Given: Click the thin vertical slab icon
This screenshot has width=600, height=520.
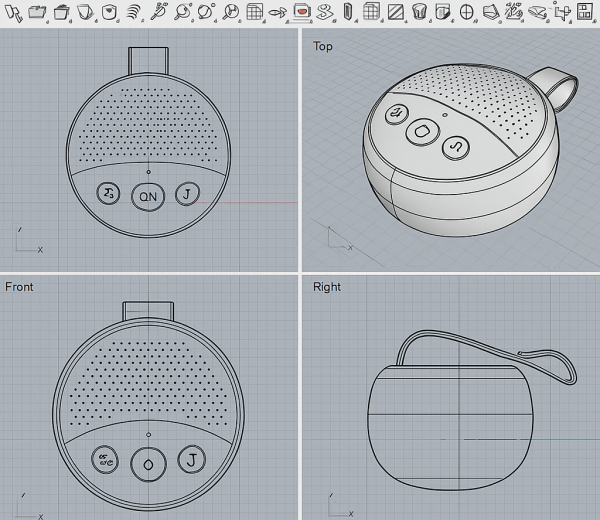Looking at the screenshot, I should pyautogui.click(x=348, y=12).
